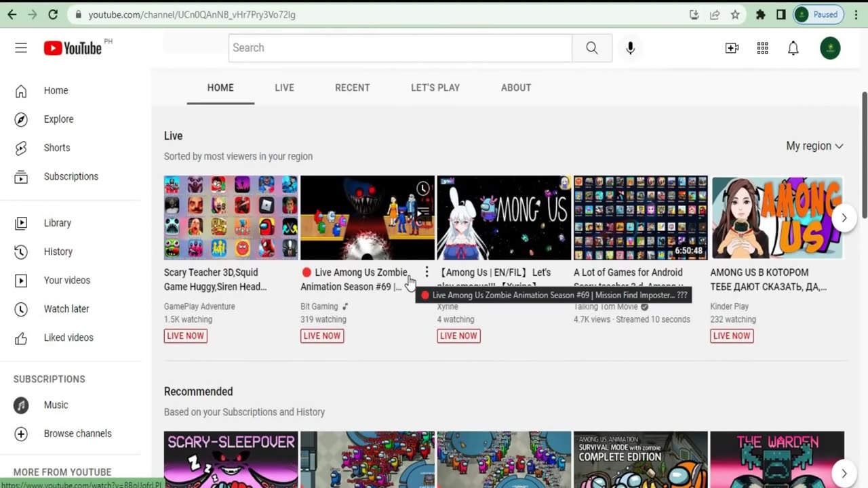The height and width of the screenshot is (488, 868).
Task: Reload the page in browser
Action: point(53,14)
